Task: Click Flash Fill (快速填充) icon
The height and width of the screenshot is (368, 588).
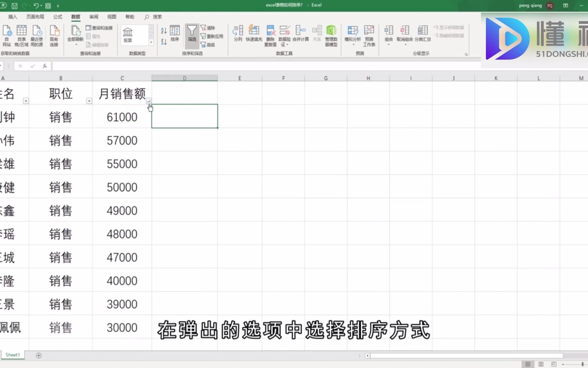Action: (x=254, y=33)
